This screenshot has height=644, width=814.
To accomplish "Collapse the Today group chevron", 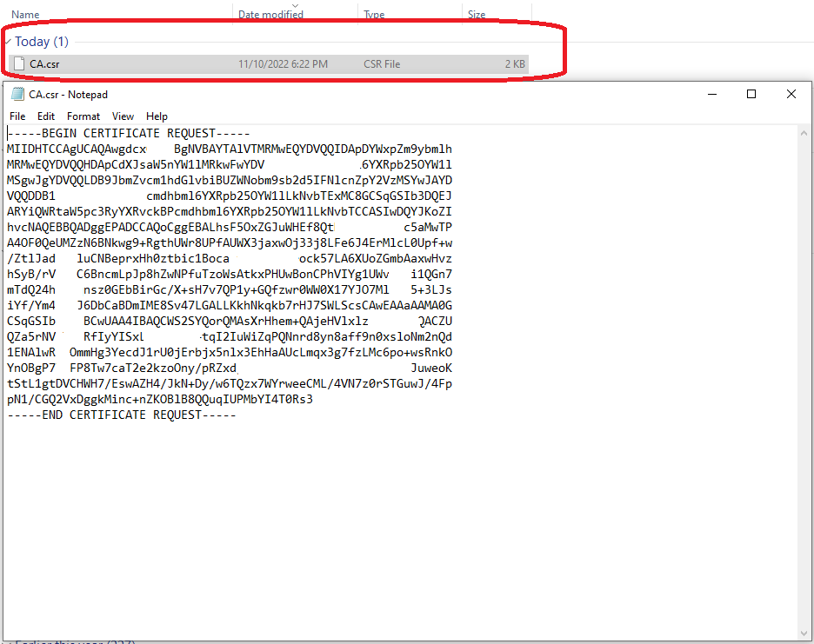I will (x=9, y=42).
